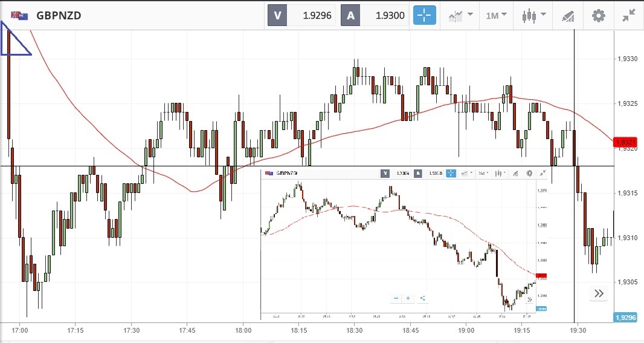The width and height of the screenshot is (644, 343).
Task: Click the share icon on inset chart
Action: pos(422,298)
